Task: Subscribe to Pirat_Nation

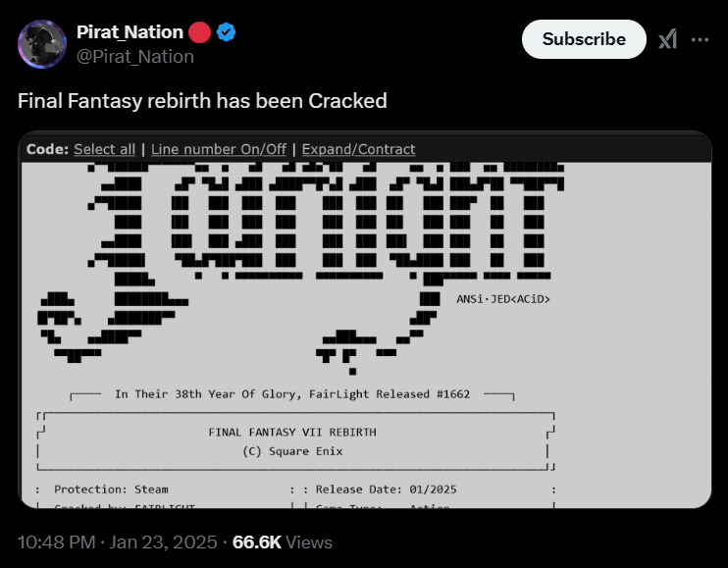Action: (x=584, y=39)
